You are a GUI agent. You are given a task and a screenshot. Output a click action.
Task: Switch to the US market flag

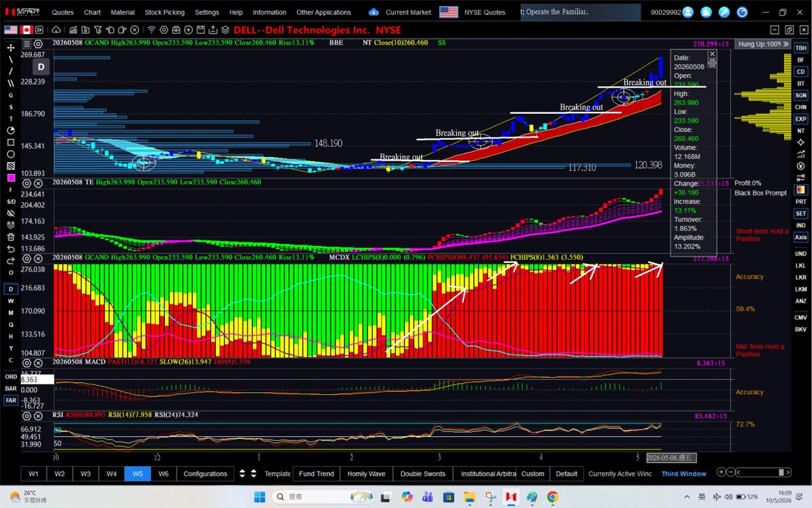[x=11, y=30]
